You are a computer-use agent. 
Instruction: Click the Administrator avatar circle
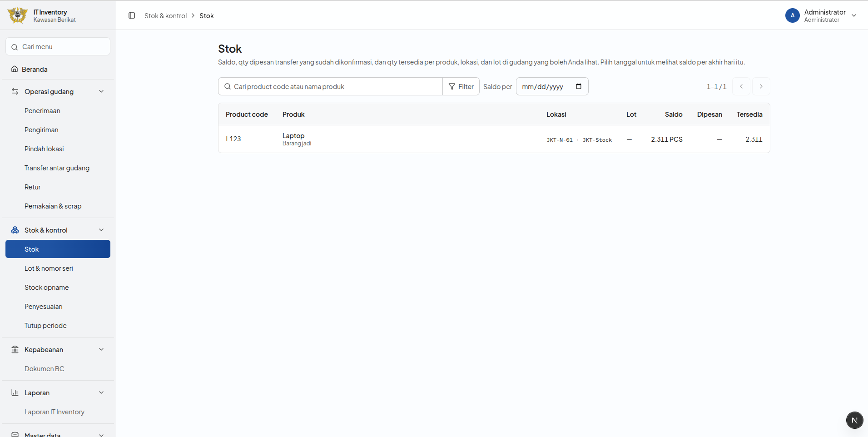(792, 15)
